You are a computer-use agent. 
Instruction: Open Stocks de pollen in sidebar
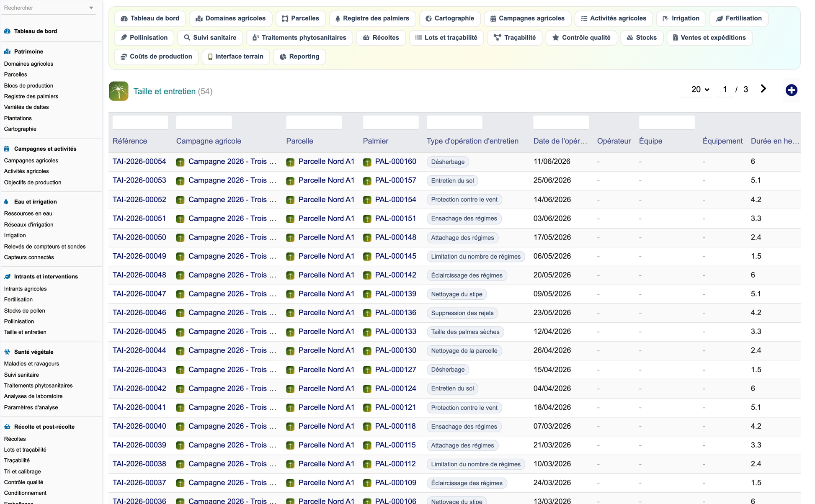tap(24, 311)
